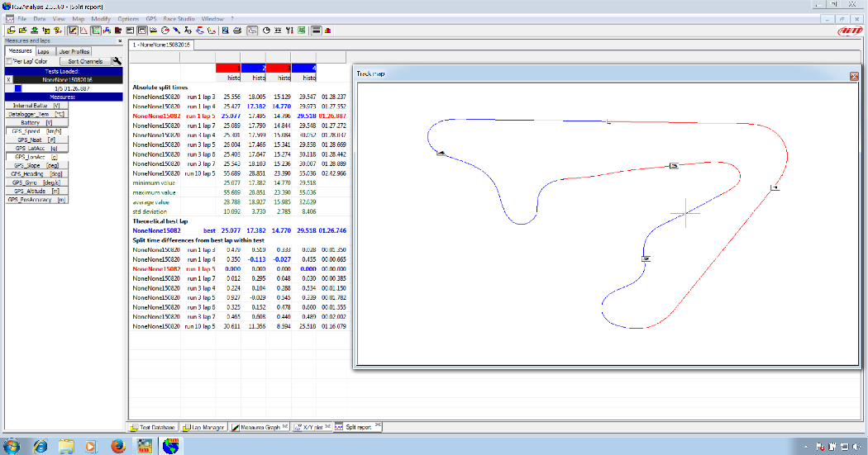The height and width of the screenshot is (455, 868).
Task: Click the blue pen-shaped toolbar icon
Action: coord(176,31)
